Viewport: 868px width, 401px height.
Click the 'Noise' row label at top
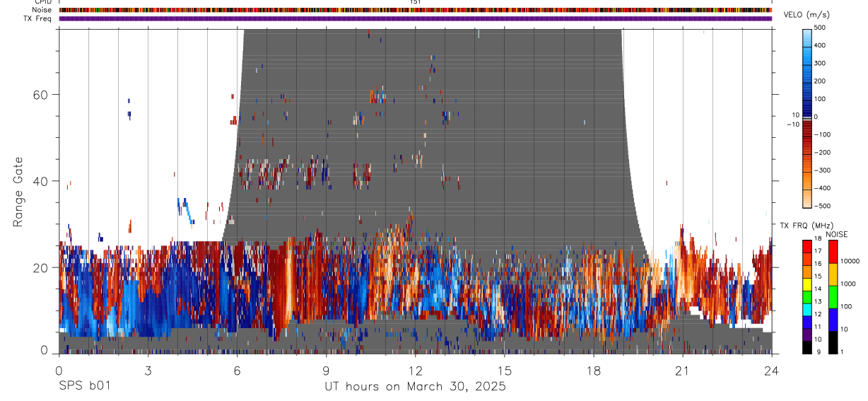tap(42, 10)
